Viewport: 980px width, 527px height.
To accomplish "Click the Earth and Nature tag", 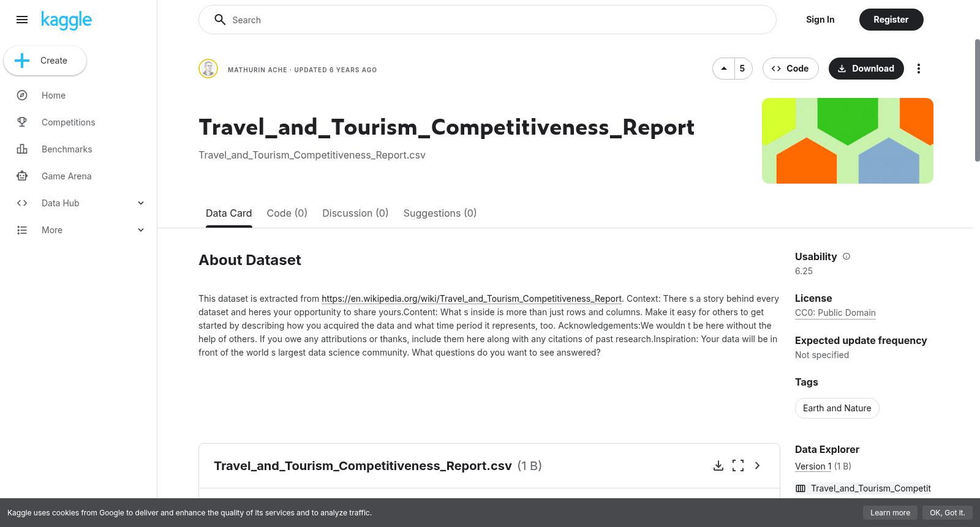I will [x=837, y=408].
